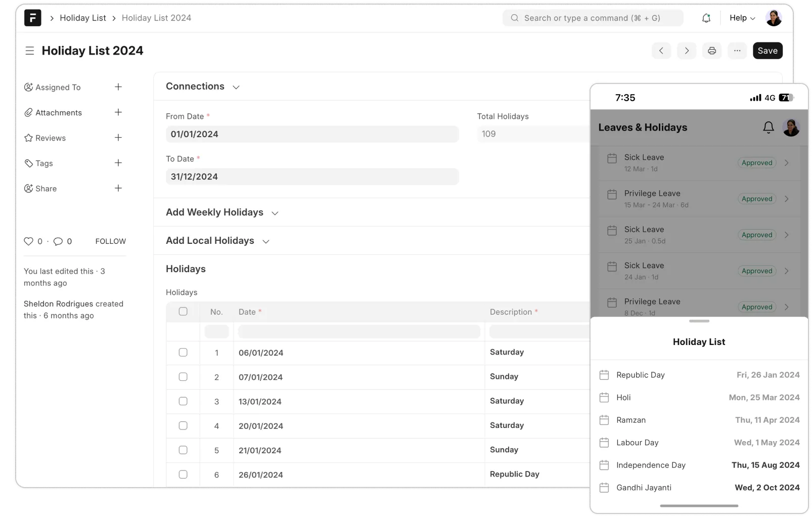Open the notifications bell in top navbar

click(x=706, y=18)
